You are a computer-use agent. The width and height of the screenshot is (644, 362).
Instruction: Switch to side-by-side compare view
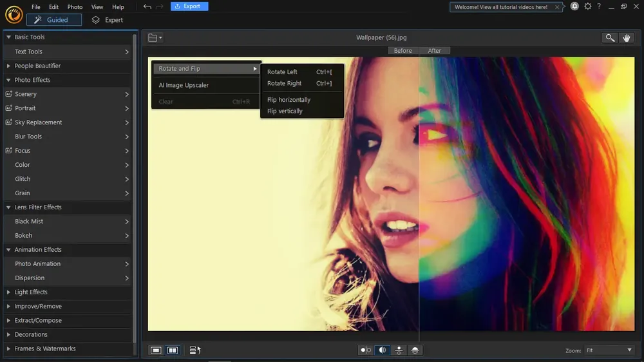click(173, 350)
